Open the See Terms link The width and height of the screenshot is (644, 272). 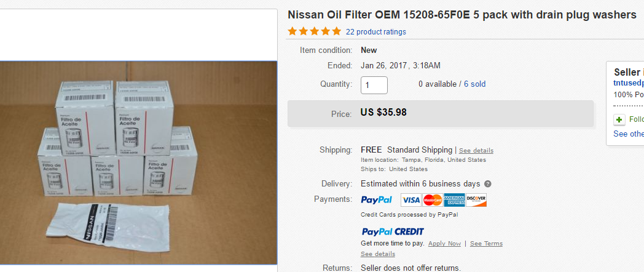point(486,244)
